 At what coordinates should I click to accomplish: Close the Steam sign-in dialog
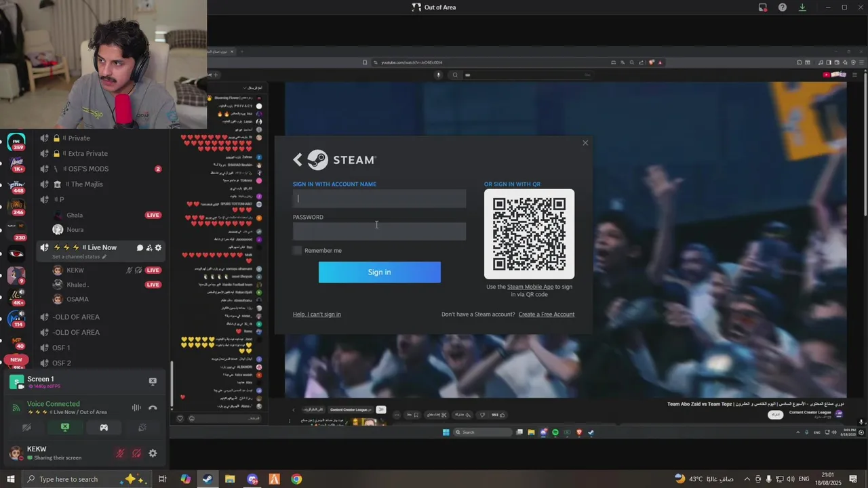click(x=585, y=143)
